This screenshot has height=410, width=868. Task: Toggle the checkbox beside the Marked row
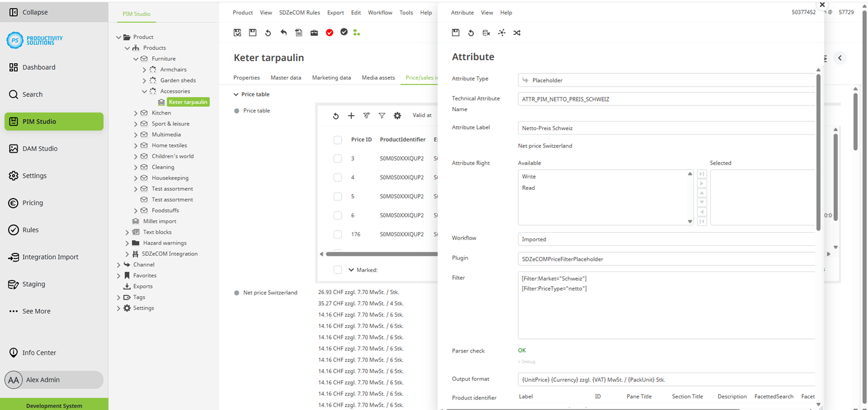tap(338, 270)
